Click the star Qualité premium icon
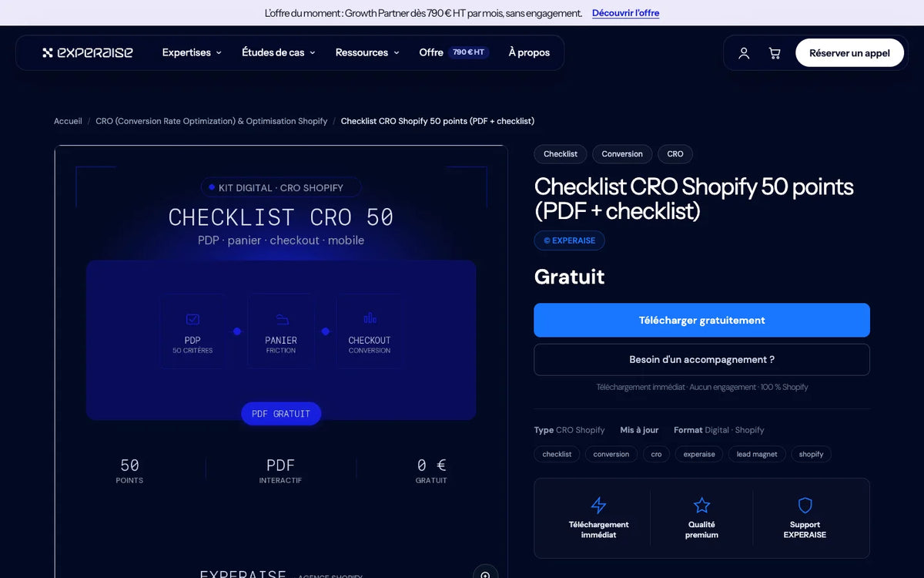This screenshot has height=578, width=924. [701, 506]
